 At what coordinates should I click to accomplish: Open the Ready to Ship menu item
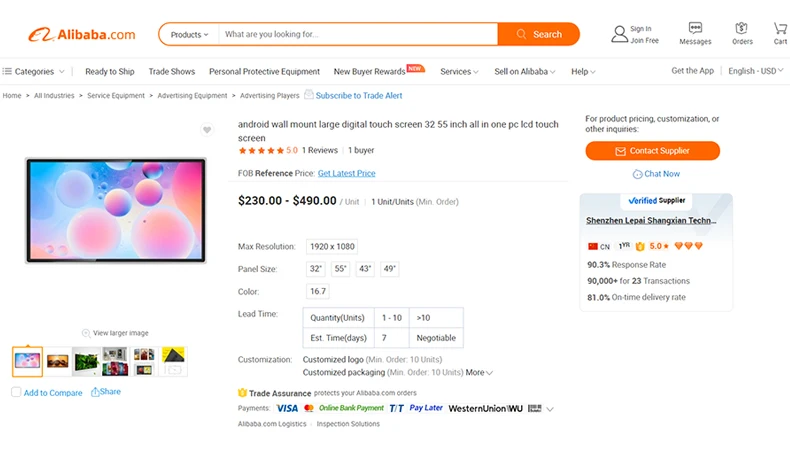[110, 72]
